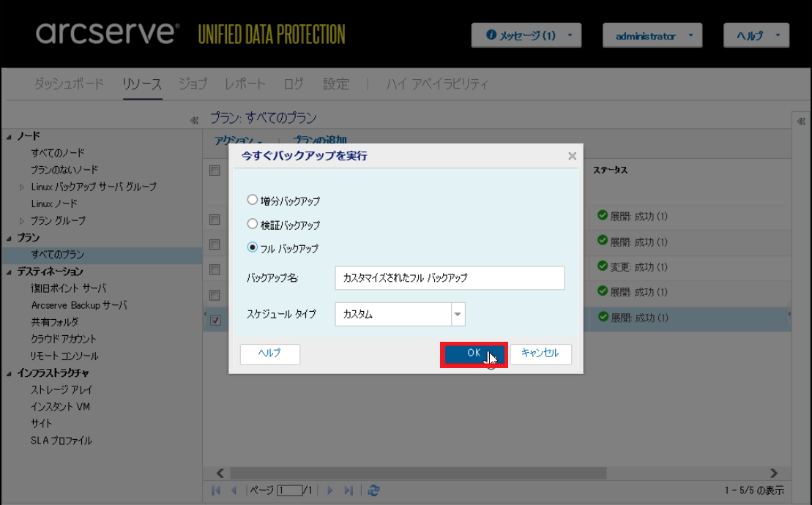Go to last page of results
Viewport: 812px width, 505px height.
point(349,490)
